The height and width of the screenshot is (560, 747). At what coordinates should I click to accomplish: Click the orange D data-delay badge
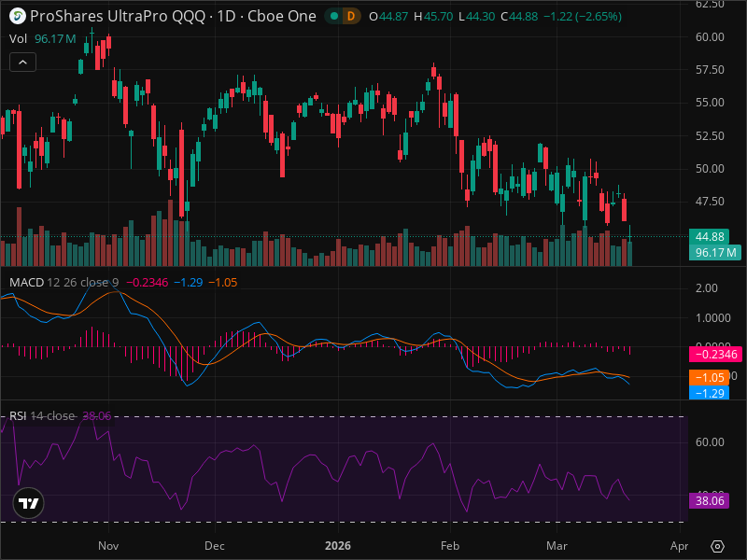click(351, 16)
